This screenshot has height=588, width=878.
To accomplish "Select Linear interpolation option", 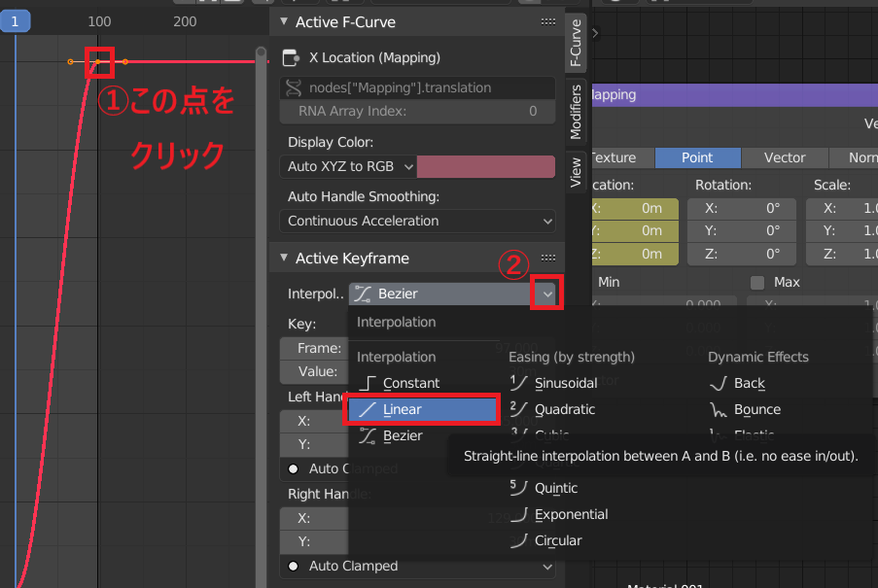I will coord(422,409).
